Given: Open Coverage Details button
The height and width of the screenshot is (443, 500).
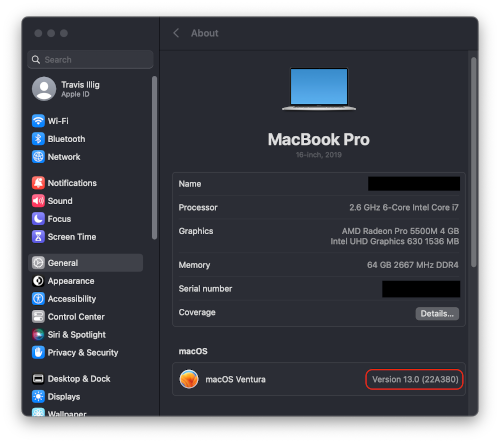Looking at the screenshot, I should point(437,314).
